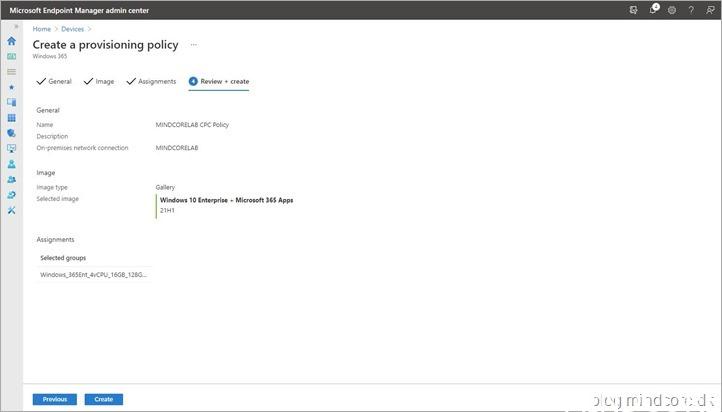Open Apps grid icon in sidebar
This screenshot has height=412, width=722.
(11, 118)
